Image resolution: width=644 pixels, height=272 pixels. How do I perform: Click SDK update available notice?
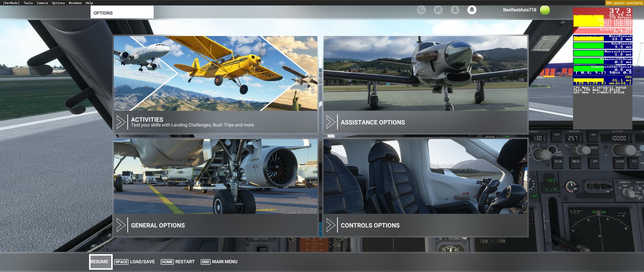coord(624,3)
